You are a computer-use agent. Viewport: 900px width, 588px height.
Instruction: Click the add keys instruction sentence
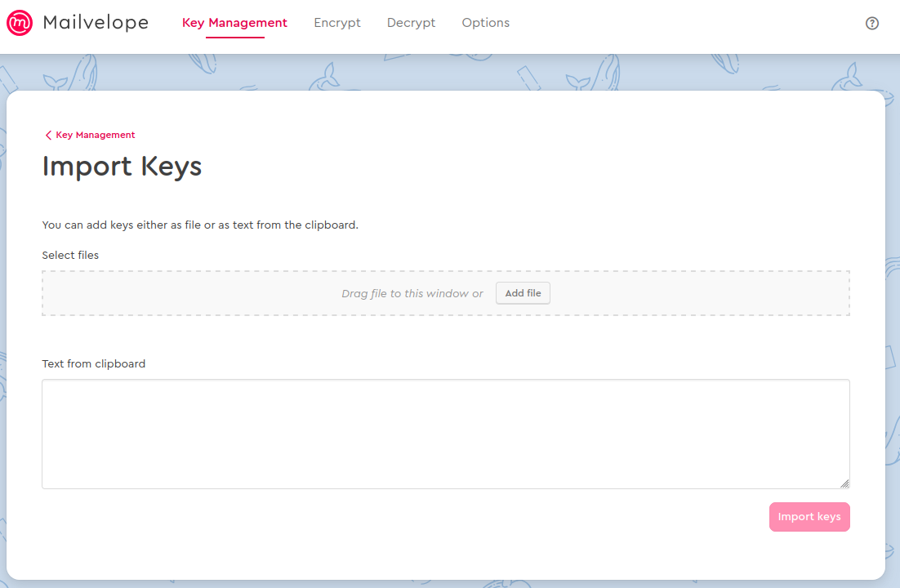(200, 225)
